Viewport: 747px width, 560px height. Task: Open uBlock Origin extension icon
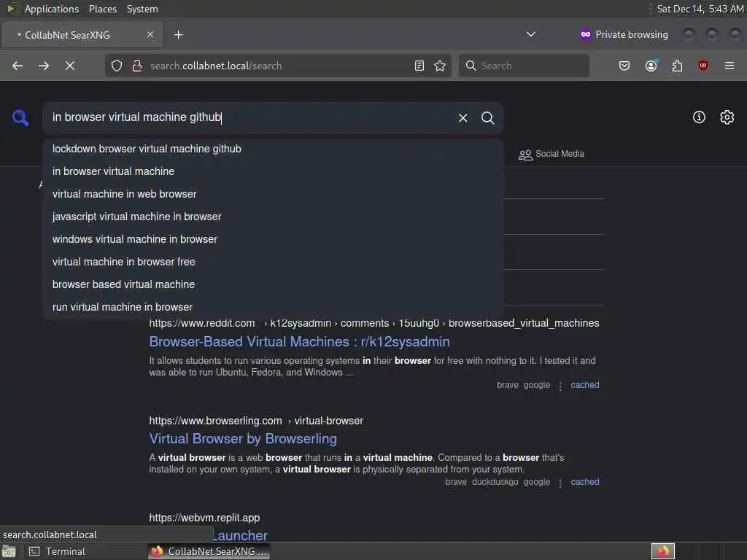703,66
